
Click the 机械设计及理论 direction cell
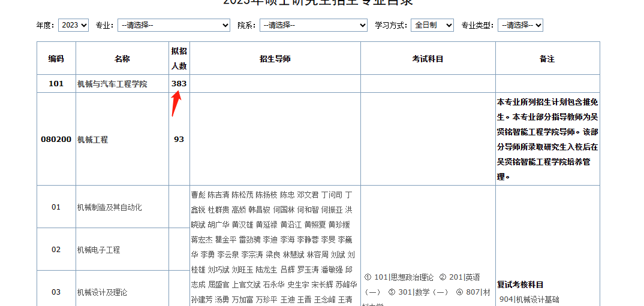(x=102, y=292)
